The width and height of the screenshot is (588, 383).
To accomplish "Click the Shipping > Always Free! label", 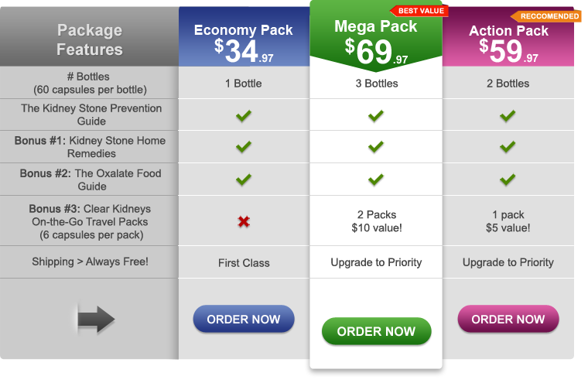I will pos(90,262).
